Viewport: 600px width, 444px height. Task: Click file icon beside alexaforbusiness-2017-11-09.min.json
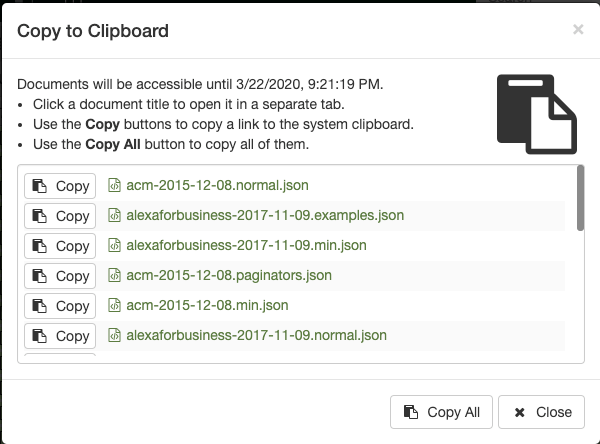tap(114, 245)
